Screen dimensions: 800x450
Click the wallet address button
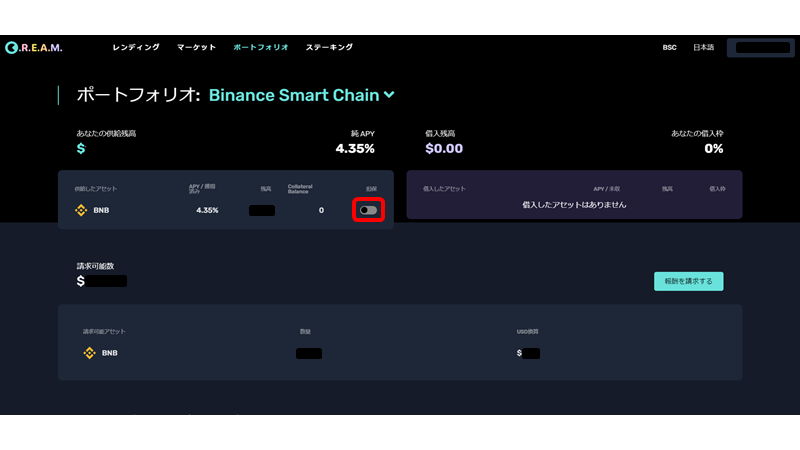tap(762, 48)
